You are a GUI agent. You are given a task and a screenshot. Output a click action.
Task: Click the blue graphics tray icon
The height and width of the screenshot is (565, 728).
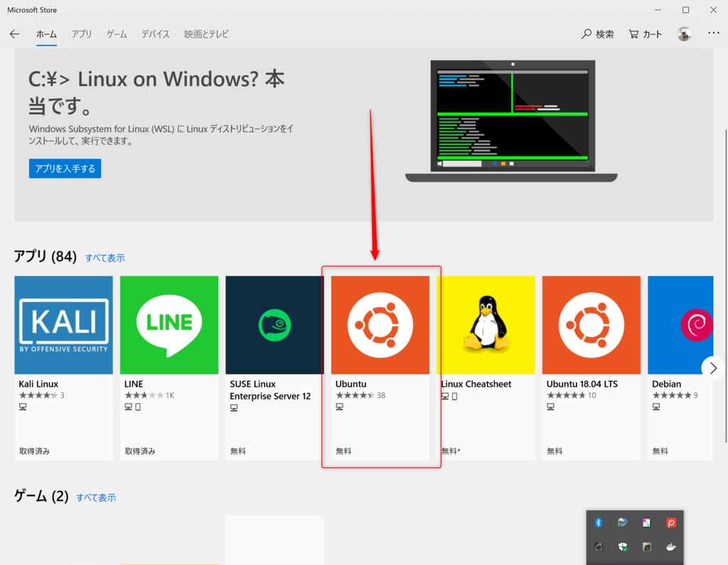pyautogui.click(x=623, y=523)
